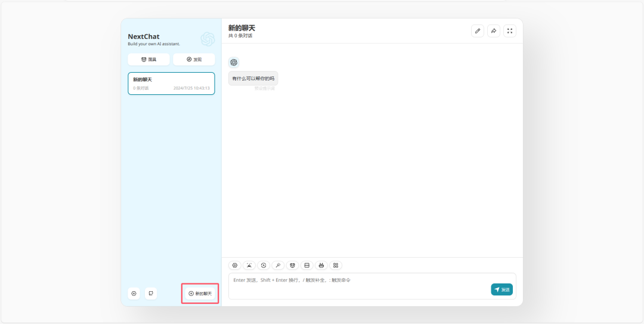Open settings icon at sidebar bottom
644x324 pixels.
134,293
